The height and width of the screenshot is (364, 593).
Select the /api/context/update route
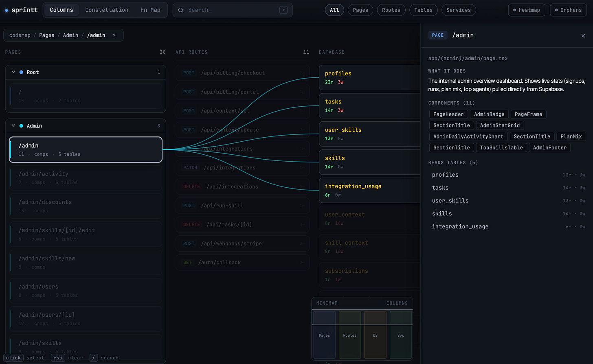click(242, 130)
